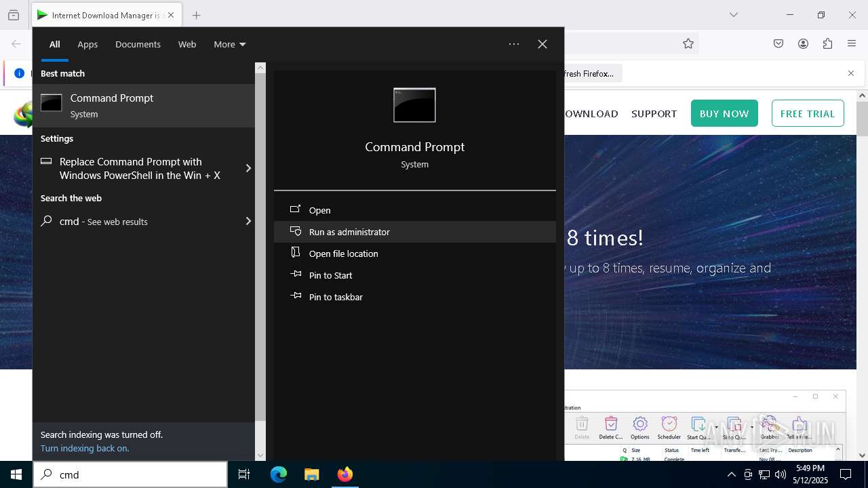Viewport: 868px width, 488px height.
Task: Expand Replace Command Prompt setting arrow
Action: [248, 168]
